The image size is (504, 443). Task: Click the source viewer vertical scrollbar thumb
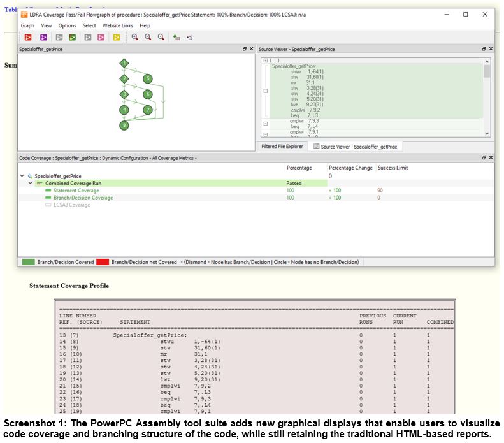[487, 71]
